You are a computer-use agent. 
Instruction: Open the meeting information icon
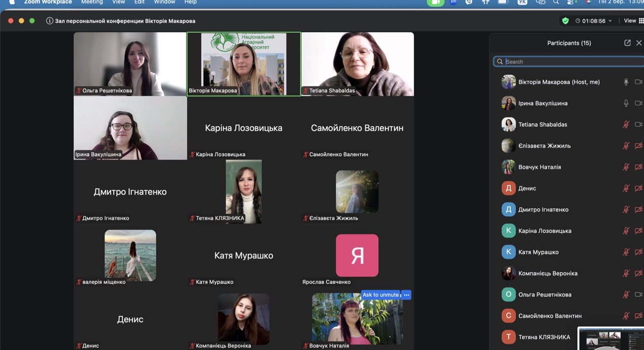[49, 21]
